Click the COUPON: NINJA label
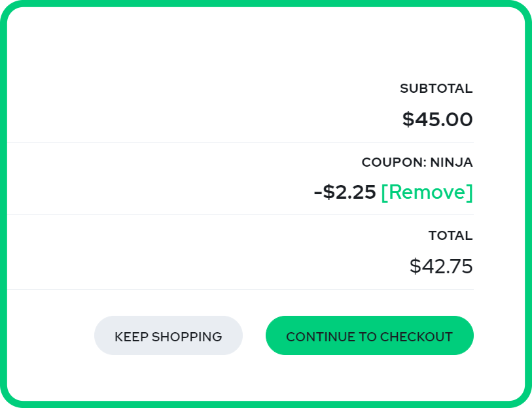This screenshot has width=532, height=408. 417,162
